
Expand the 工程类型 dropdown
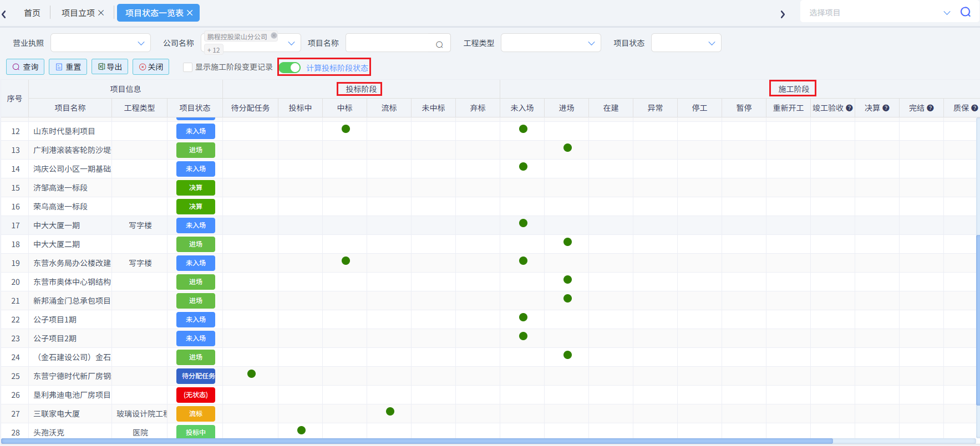click(550, 43)
